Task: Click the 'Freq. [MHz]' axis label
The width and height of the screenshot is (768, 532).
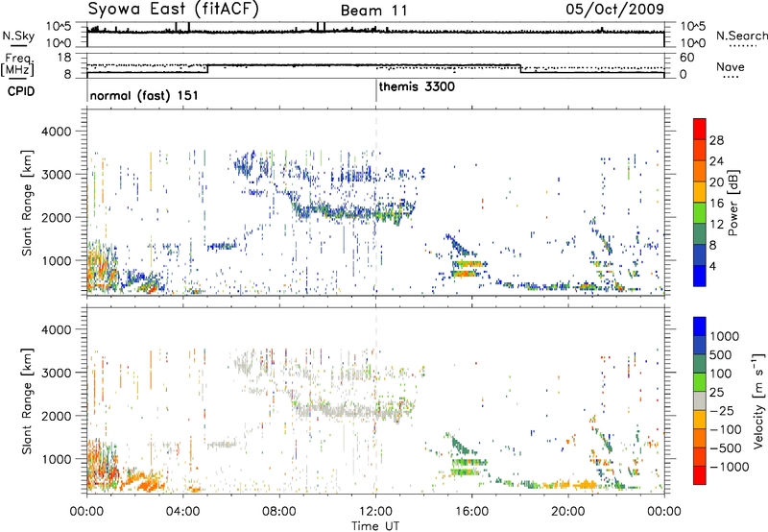Action: (x=17, y=64)
